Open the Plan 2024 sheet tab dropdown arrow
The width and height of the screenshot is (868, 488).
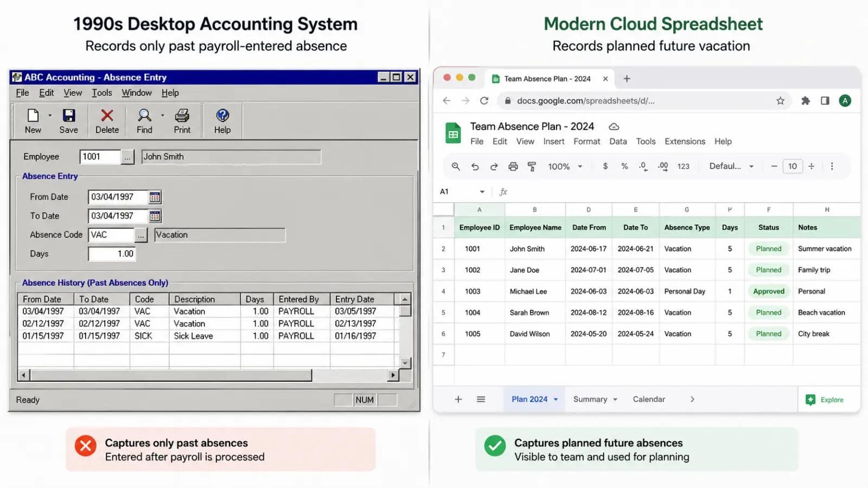tap(556, 400)
